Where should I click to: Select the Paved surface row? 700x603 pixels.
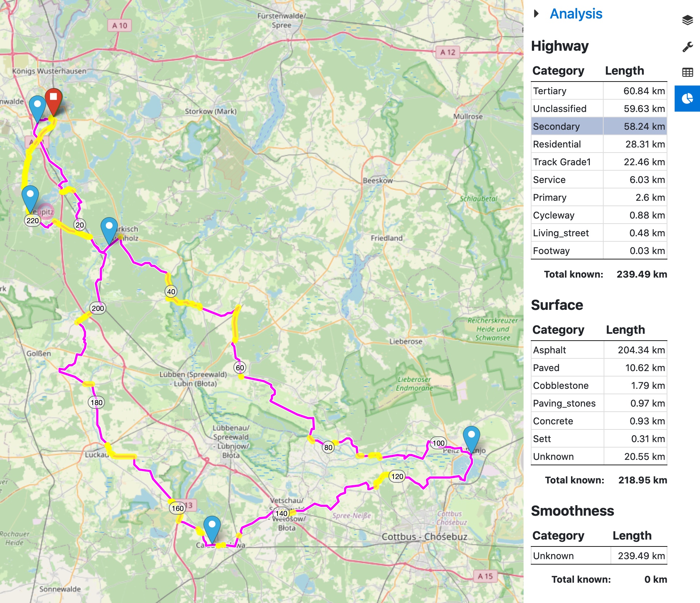599,368
